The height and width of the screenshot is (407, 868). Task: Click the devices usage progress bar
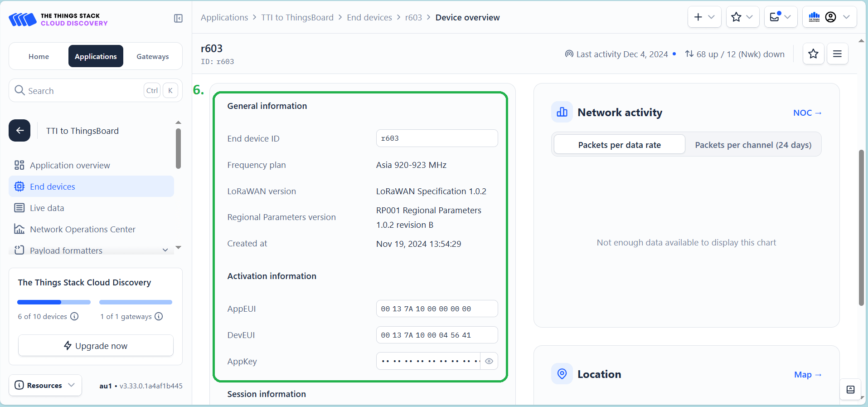pyautogui.click(x=54, y=302)
